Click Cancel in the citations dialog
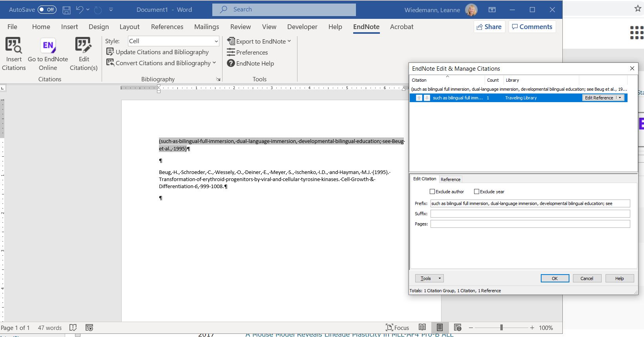 pyautogui.click(x=587, y=278)
